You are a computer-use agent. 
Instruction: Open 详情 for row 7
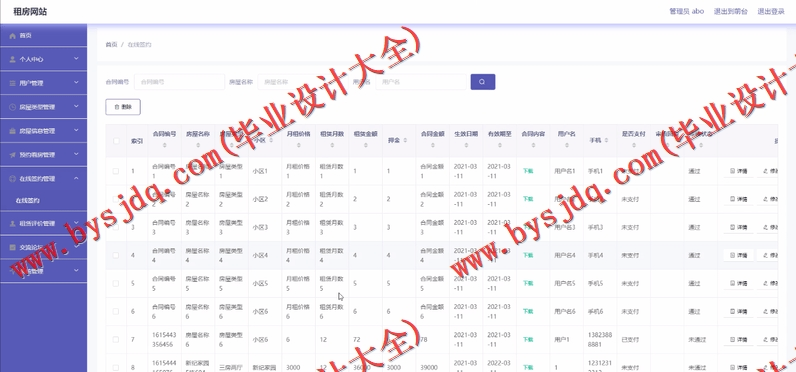(739, 340)
